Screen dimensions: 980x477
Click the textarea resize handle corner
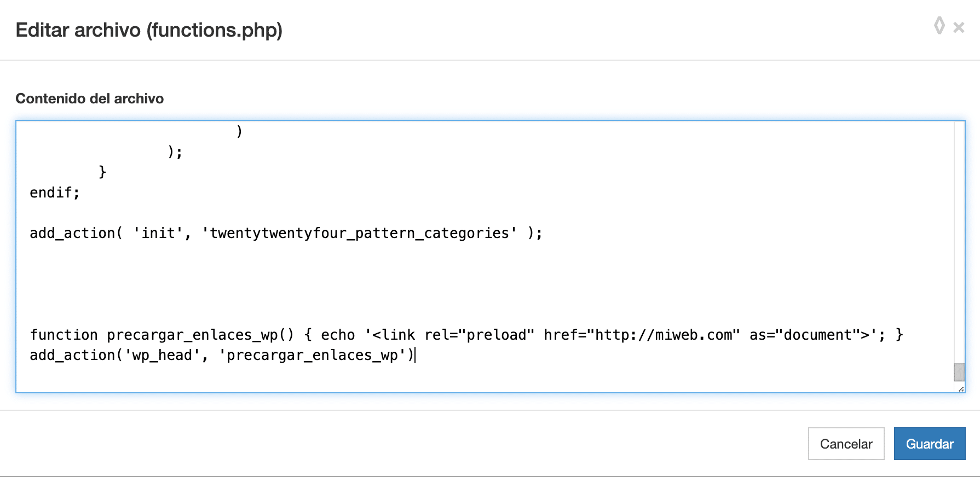[961, 388]
